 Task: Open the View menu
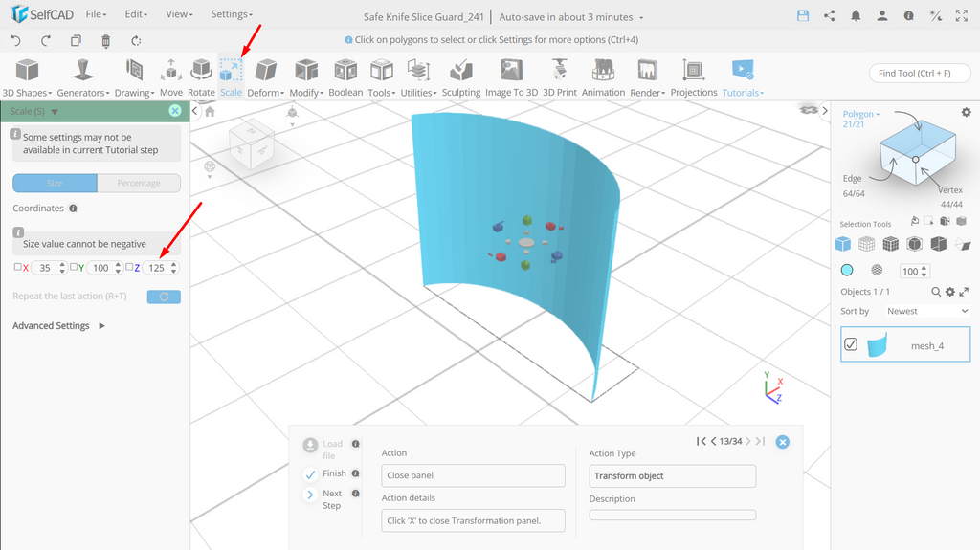pos(179,13)
